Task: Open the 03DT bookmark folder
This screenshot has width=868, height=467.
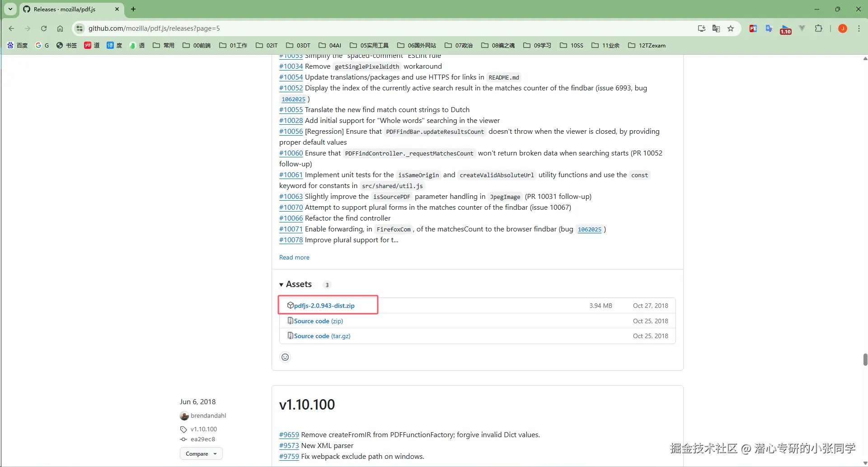Action: 298,45
